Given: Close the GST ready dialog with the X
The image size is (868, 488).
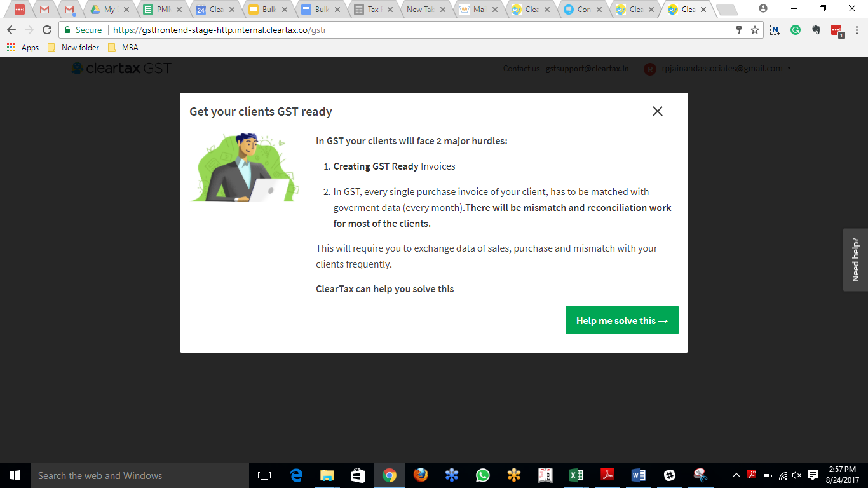Looking at the screenshot, I should coord(658,111).
